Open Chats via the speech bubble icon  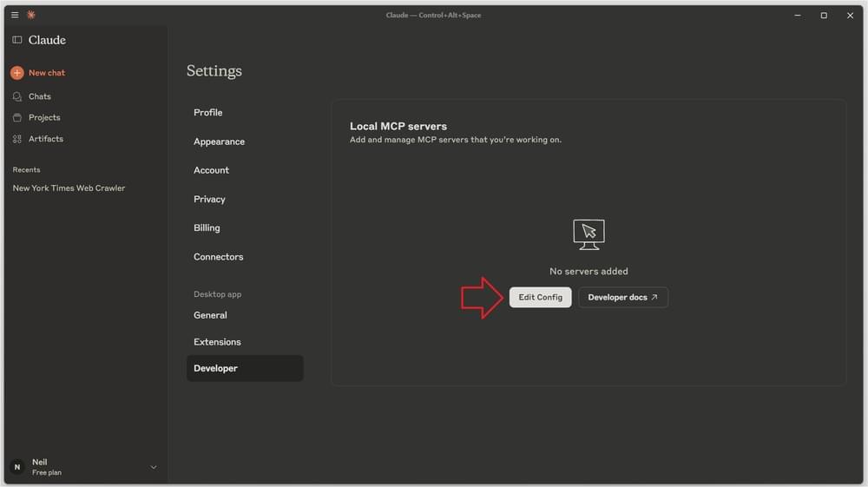(17, 96)
